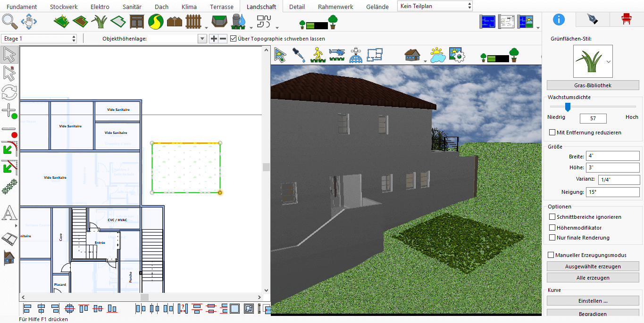Open the blue info properties tab

559,19
